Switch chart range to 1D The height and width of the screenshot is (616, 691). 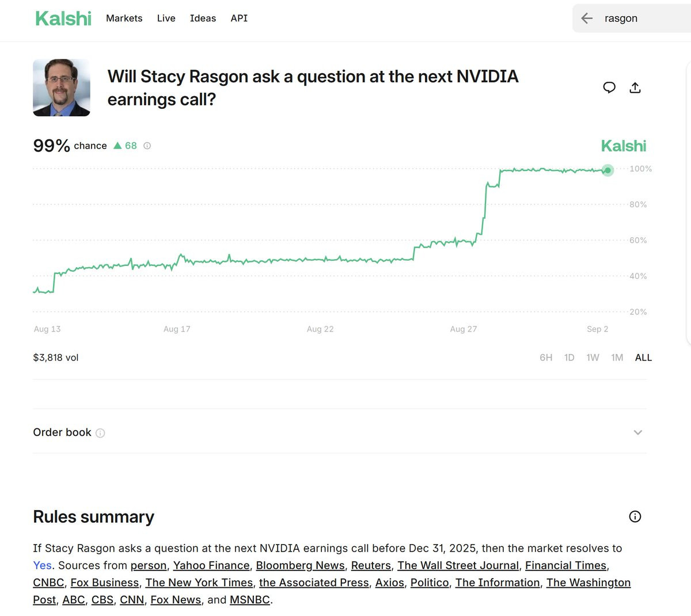569,358
